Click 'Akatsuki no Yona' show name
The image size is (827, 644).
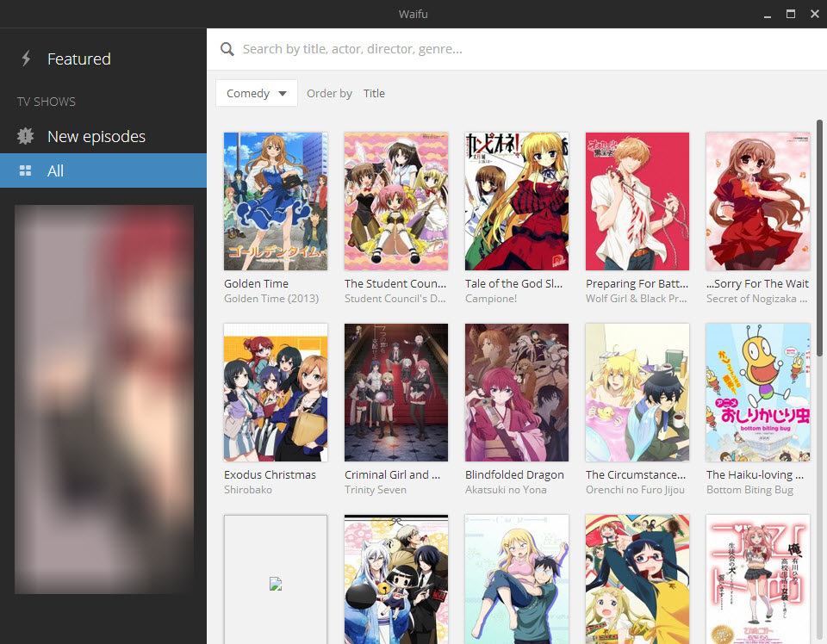(x=506, y=490)
